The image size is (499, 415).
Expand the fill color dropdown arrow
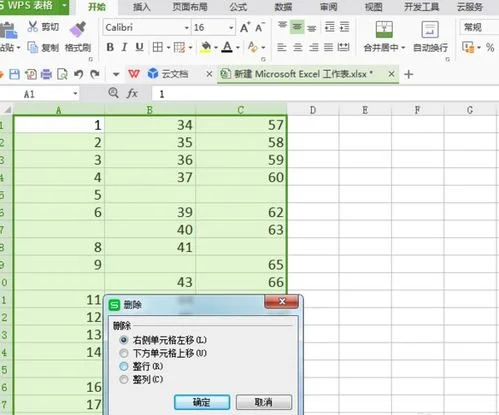[216, 48]
